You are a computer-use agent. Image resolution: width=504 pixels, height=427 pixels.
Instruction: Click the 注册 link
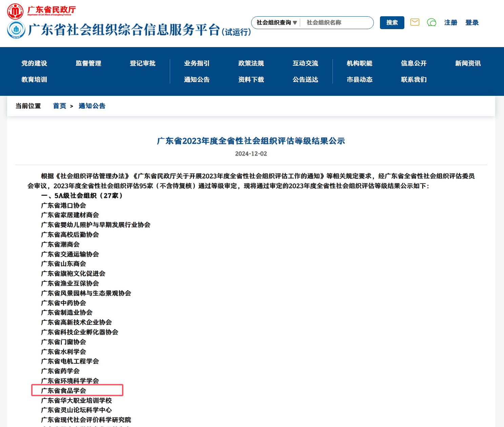click(x=450, y=23)
